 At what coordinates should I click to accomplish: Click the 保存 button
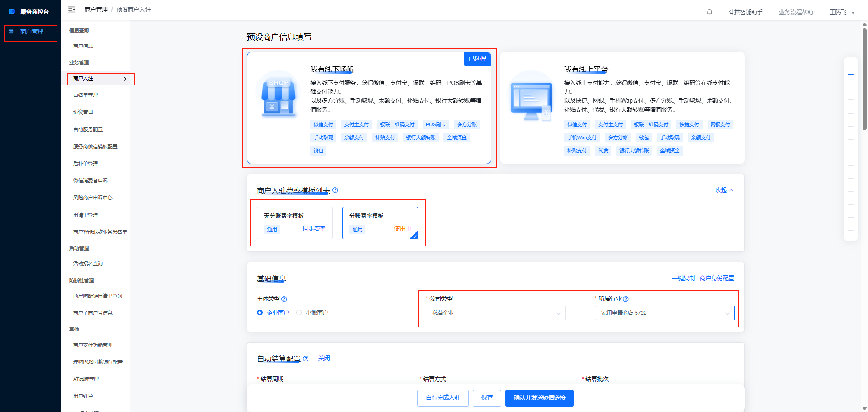pos(487,398)
